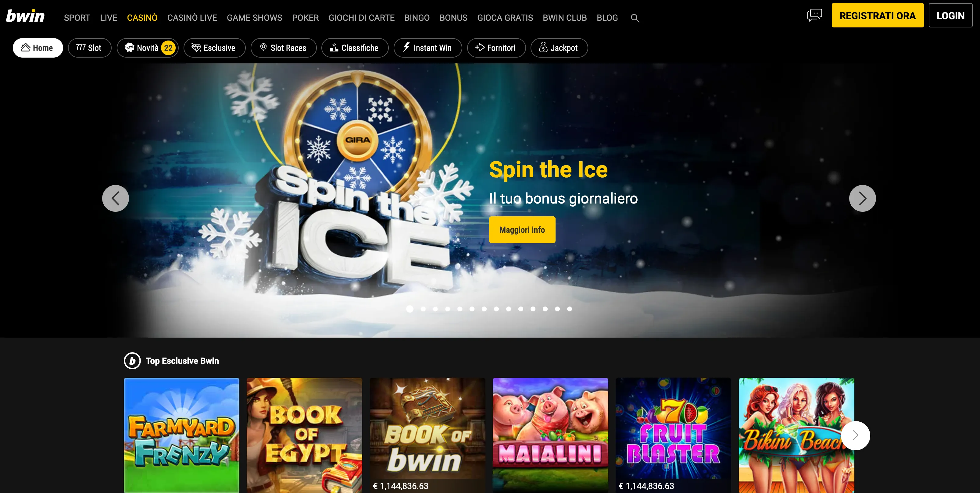Open the search magnifier icon
This screenshot has height=493, width=980.
tap(635, 18)
